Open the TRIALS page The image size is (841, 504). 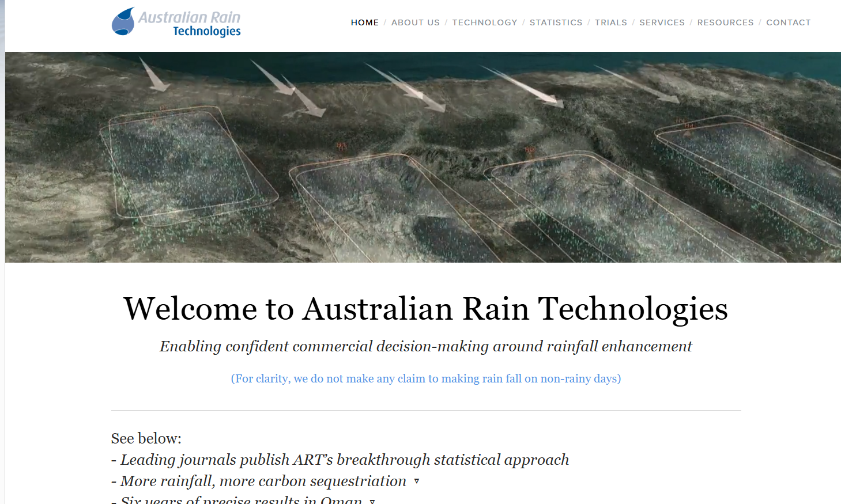point(611,22)
